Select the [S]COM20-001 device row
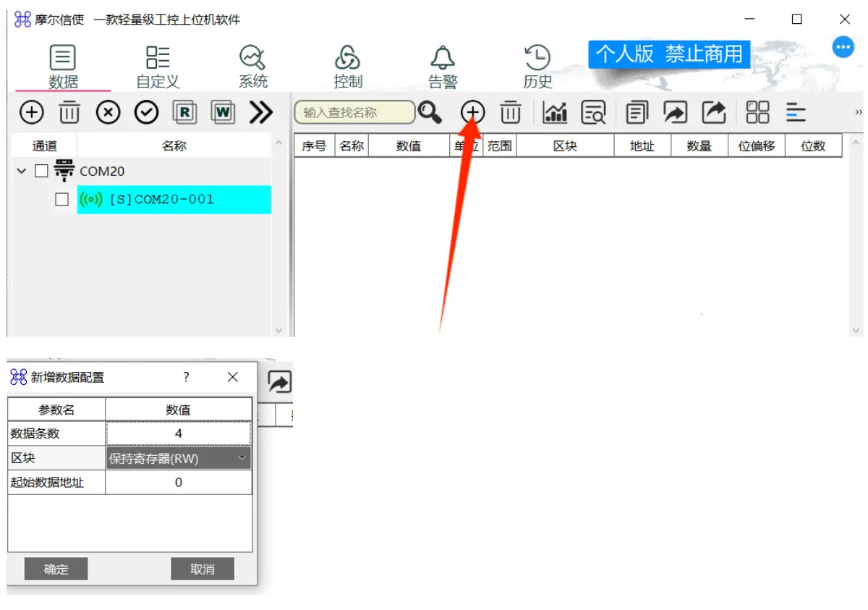 [174, 200]
